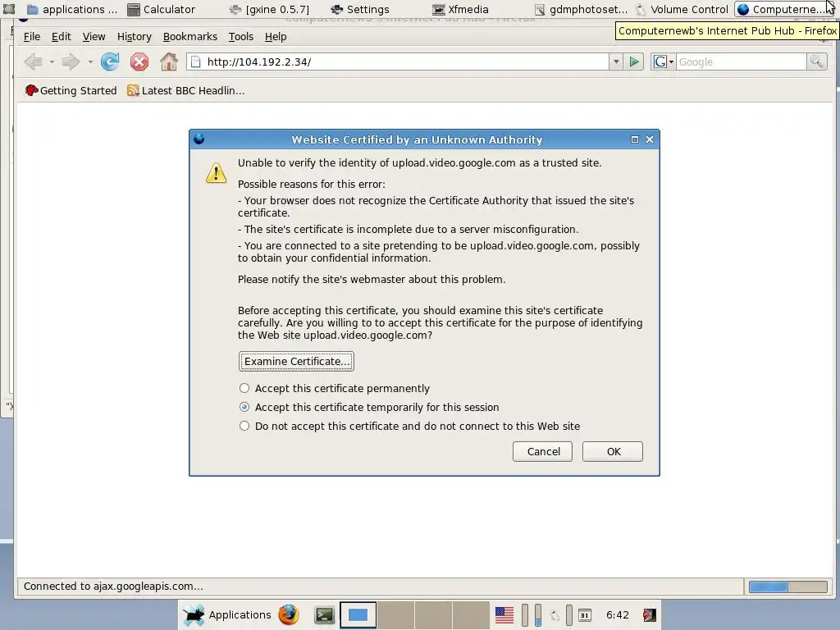Click the top-left panel window menu icon

pyautogui.click(x=8, y=8)
